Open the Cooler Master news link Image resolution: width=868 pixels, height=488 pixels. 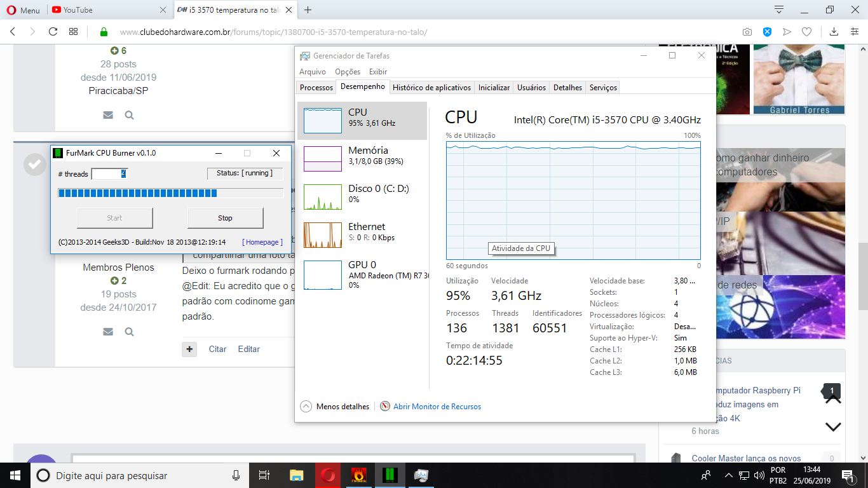[746, 458]
